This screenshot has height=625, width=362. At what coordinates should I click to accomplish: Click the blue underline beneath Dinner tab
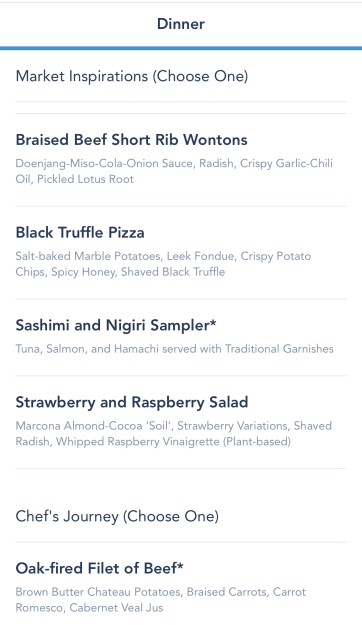tap(181, 48)
